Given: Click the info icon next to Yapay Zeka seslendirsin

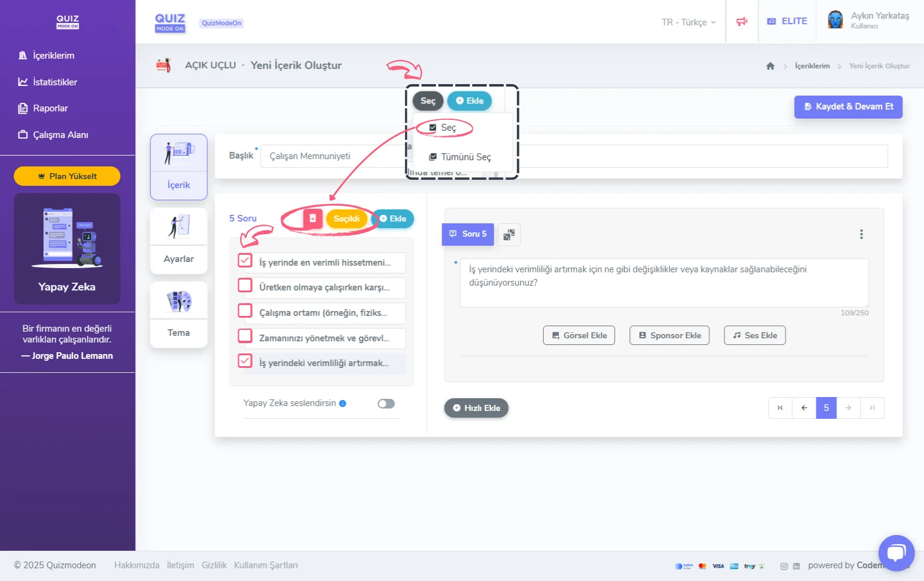Looking at the screenshot, I should point(343,404).
